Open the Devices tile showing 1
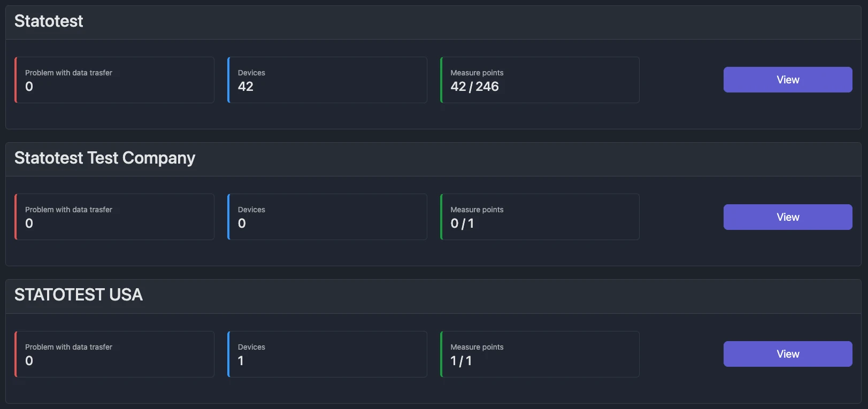Screen dimensions: 868x409 coord(327,354)
